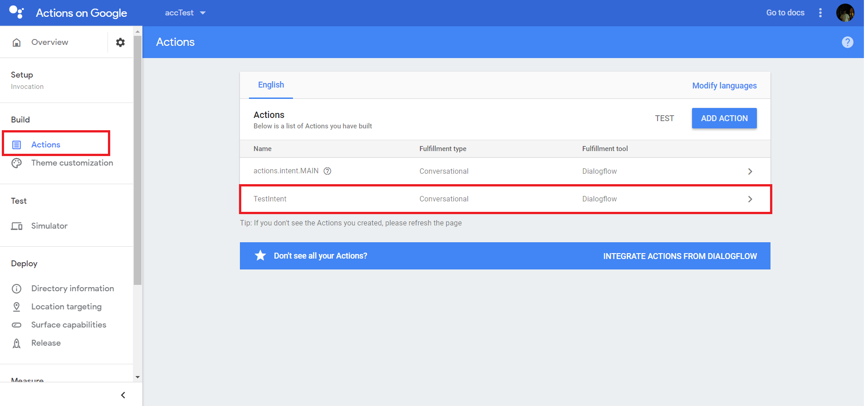
Task: Click the sidebar scrollbar up arrow
Action: tap(137, 31)
